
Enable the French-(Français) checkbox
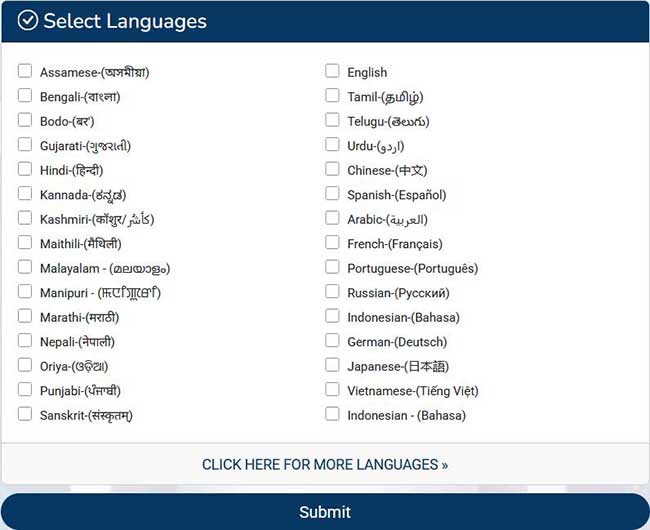[332, 243]
